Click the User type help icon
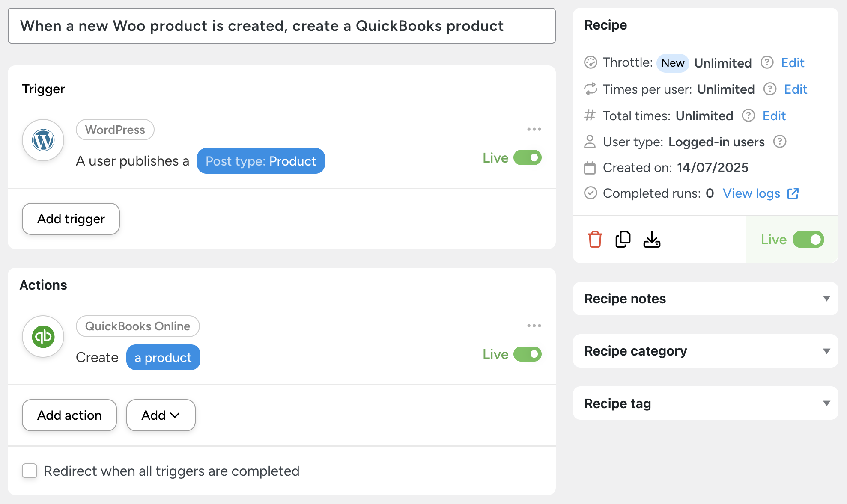 pos(780,142)
